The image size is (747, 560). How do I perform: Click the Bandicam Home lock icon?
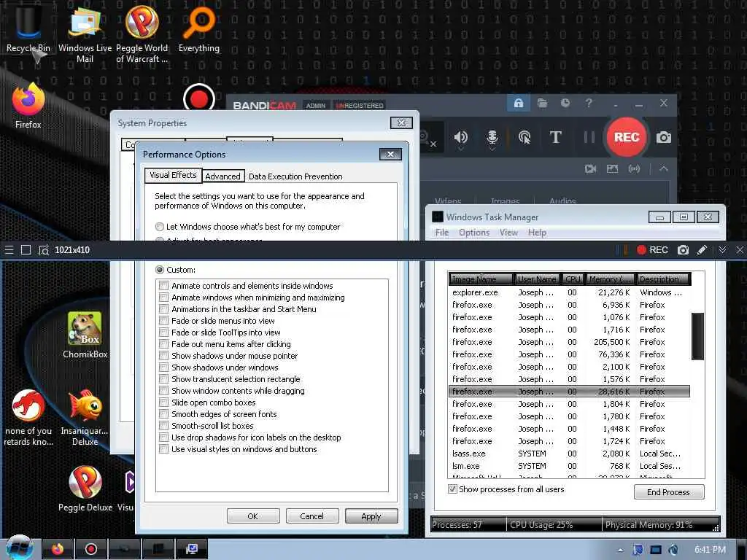click(x=519, y=103)
